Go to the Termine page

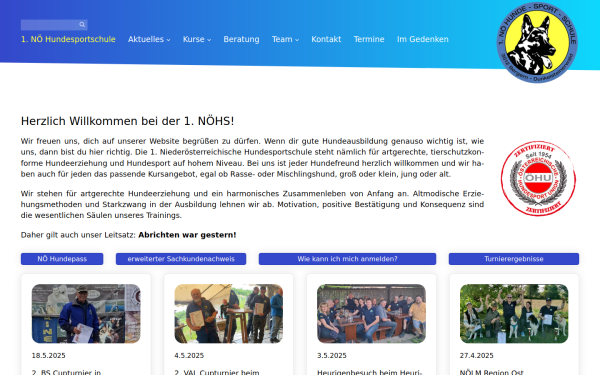[369, 39]
